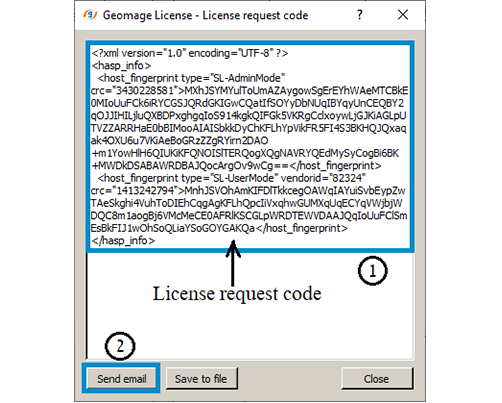
Task: Click the line starting with +m1YowHlH6
Action: point(245,153)
